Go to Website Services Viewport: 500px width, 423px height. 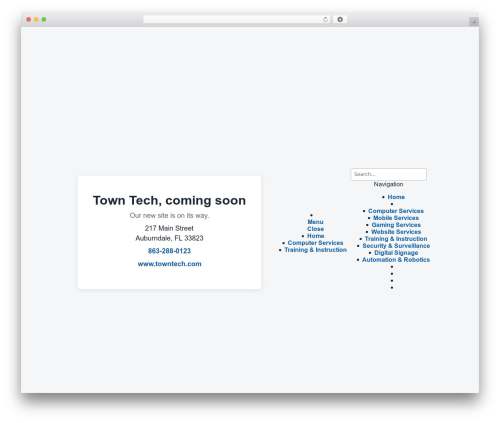(396, 232)
